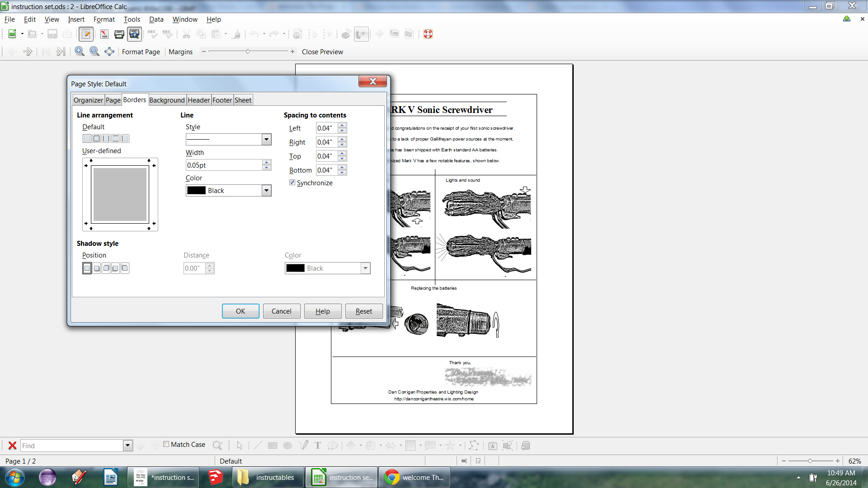Viewport: 868px width, 488px height.
Task: Click the Full Screen preview icon
Action: (109, 52)
